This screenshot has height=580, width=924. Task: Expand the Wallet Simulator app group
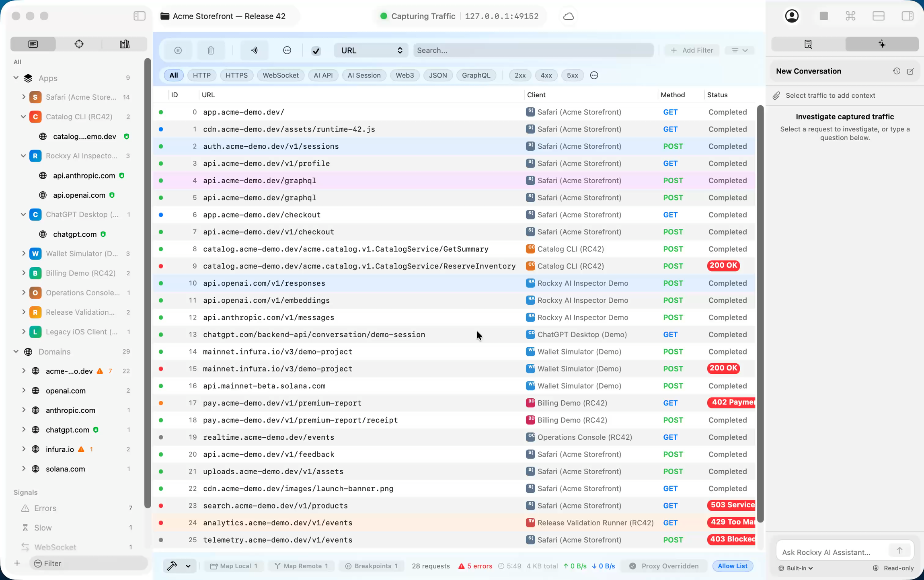point(23,253)
